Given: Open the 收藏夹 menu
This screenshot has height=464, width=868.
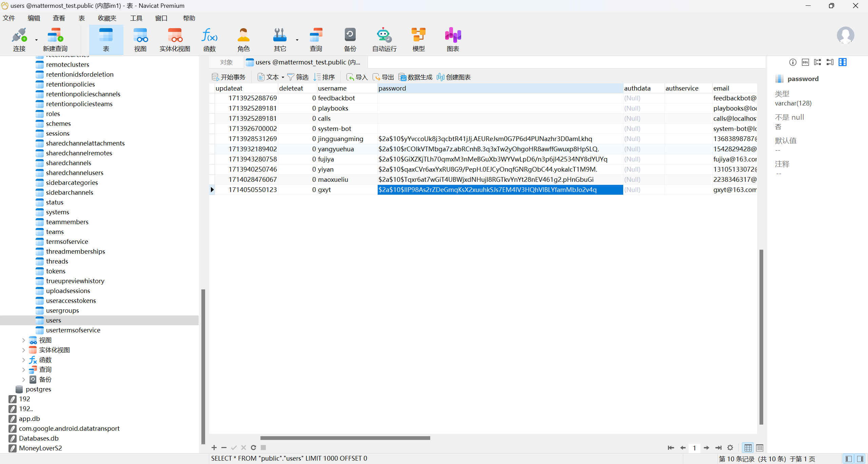Looking at the screenshot, I should [107, 18].
